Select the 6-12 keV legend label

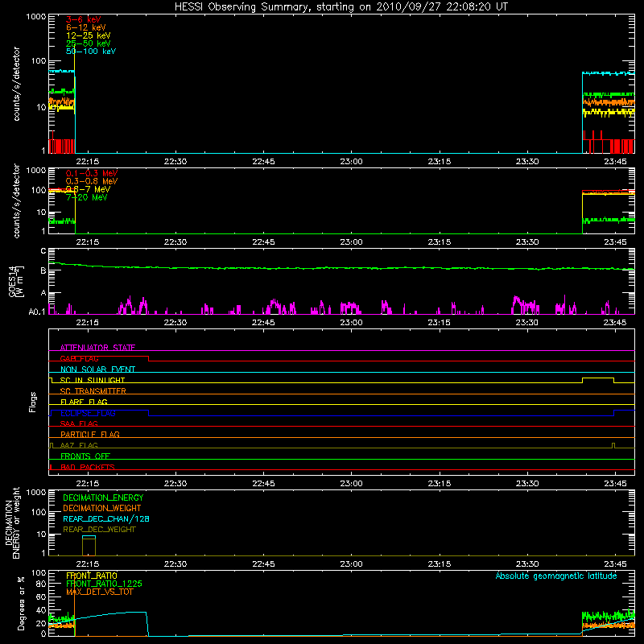[x=86, y=27]
